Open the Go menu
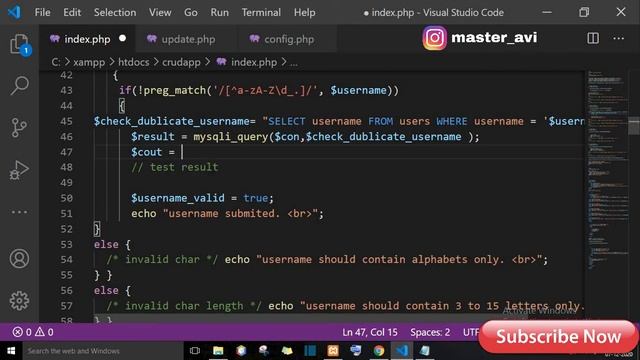Screen dimensions: 640x360 [x=191, y=13]
